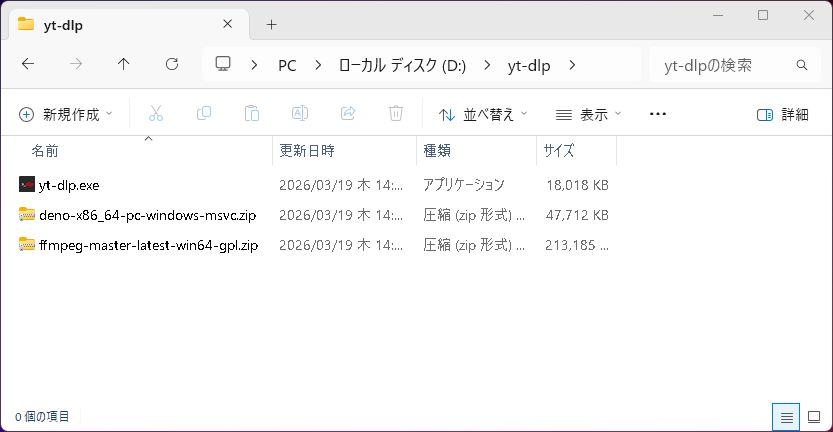833x432 pixels.
Task: Expand chevron after ローカル ディスク (D:)
Action: [x=487, y=65]
